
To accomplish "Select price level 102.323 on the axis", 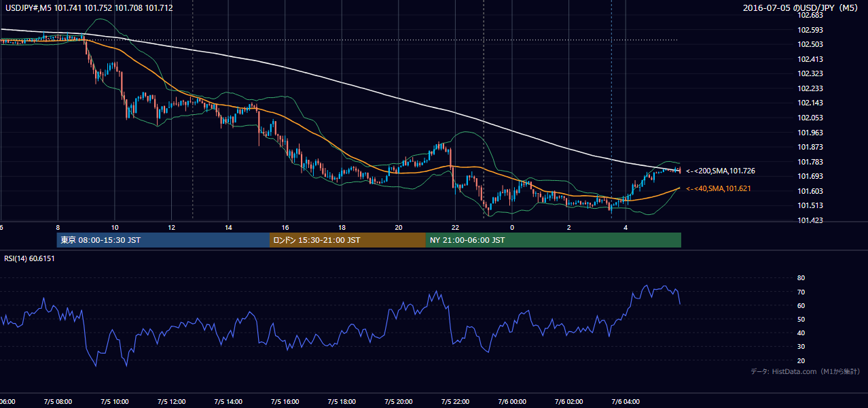I will tap(810, 73).
